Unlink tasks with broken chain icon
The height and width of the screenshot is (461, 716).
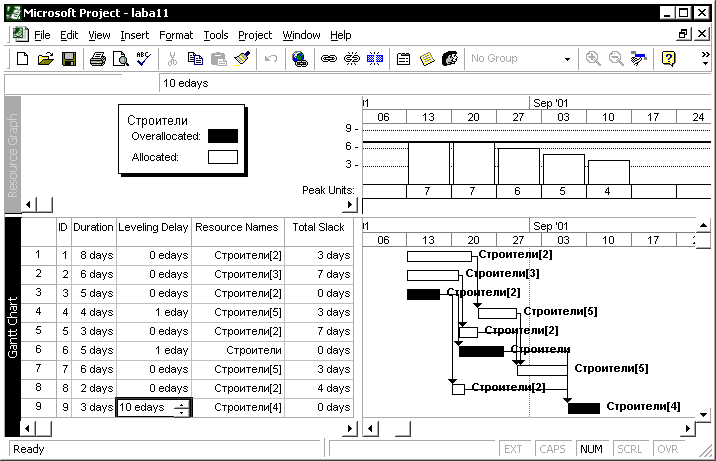(x=352, y=59)
